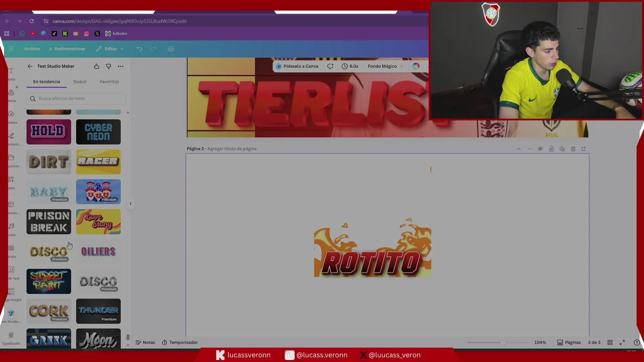The height and width of the screenshot is (362, 644).
Task: Move page 3 up with chevron
Action: [519, 149]
